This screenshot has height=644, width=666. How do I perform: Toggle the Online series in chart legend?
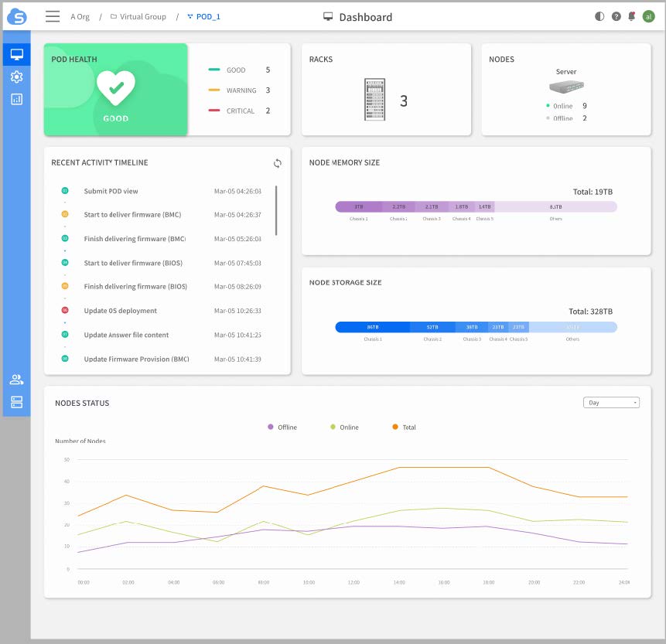(344, 428)
